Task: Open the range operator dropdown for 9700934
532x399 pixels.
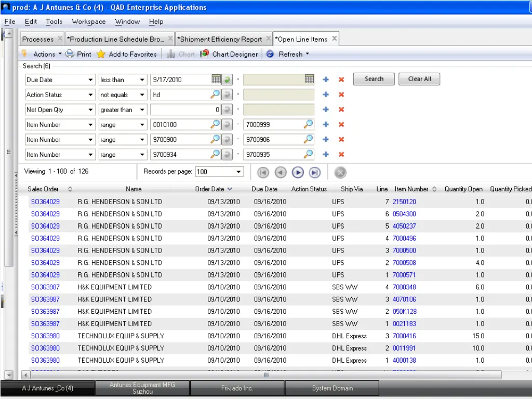Action: [142, 154]
